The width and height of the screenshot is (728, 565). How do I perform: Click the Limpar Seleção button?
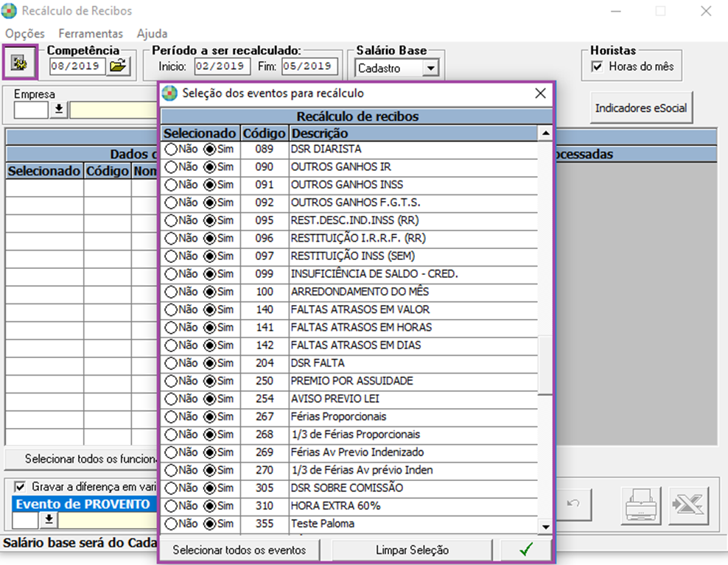click(412, 550)
